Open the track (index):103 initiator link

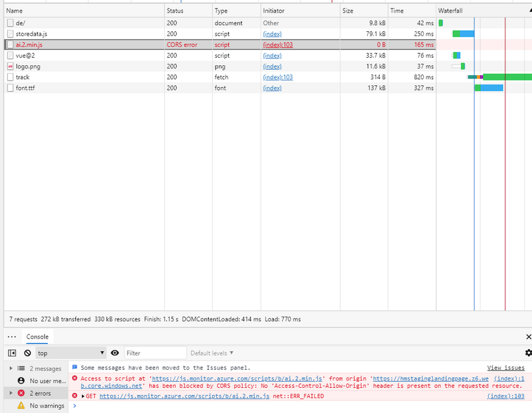point(278,77)
